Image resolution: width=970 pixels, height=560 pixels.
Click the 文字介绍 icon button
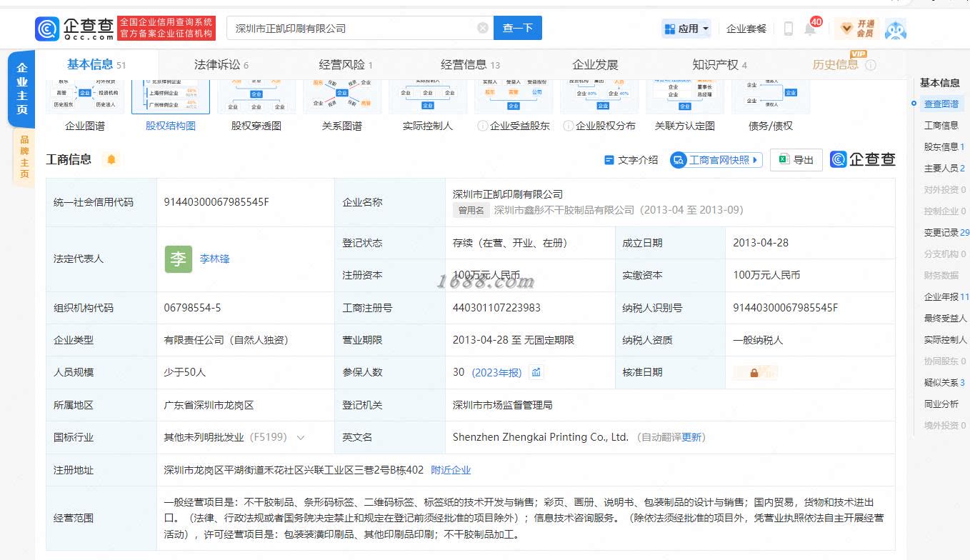[631, 160]
